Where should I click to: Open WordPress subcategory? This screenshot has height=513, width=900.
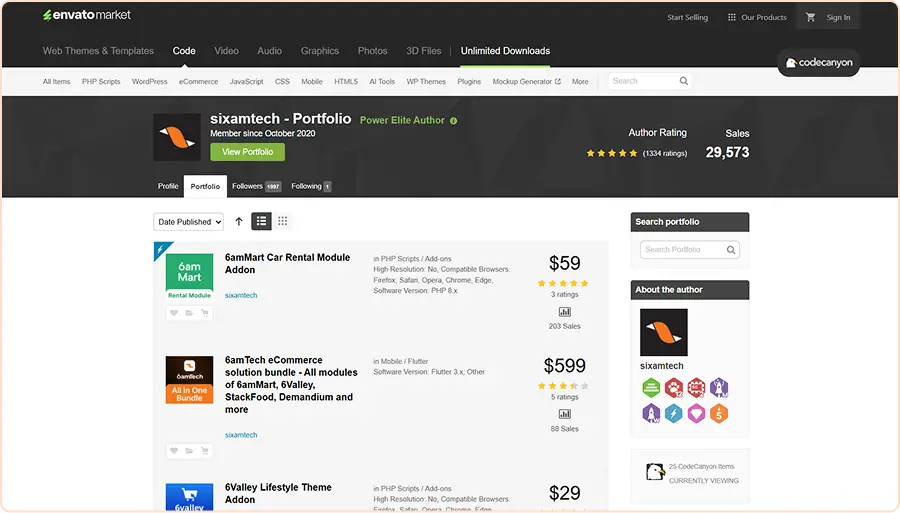[149, 81]
